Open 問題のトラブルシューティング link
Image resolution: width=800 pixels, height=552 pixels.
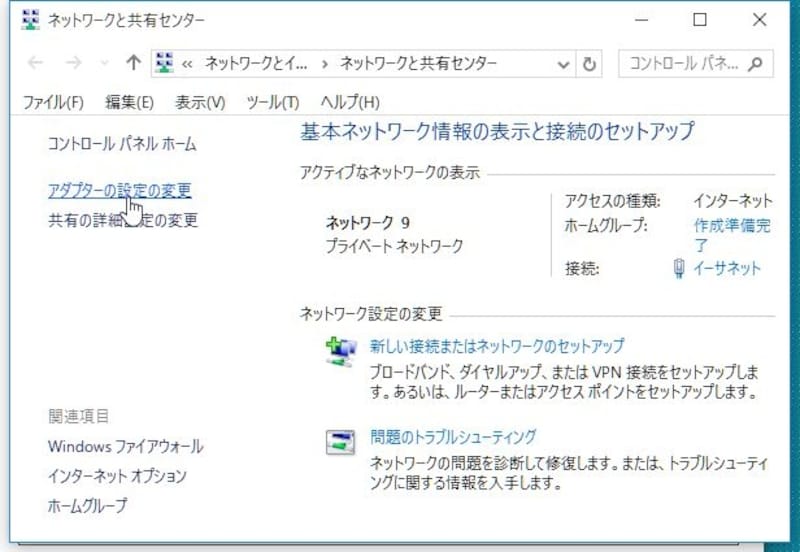[453, 437]
